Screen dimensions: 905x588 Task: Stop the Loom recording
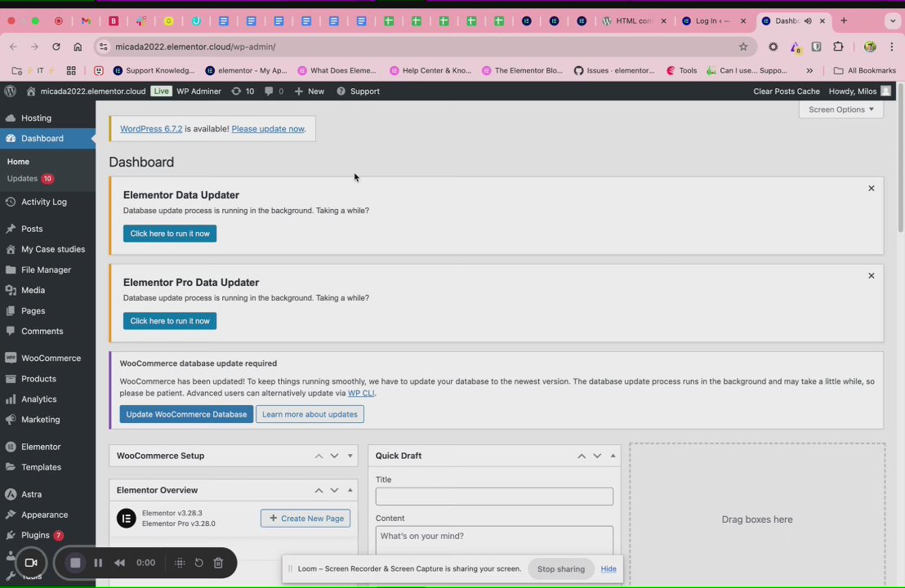coord(75,563)
